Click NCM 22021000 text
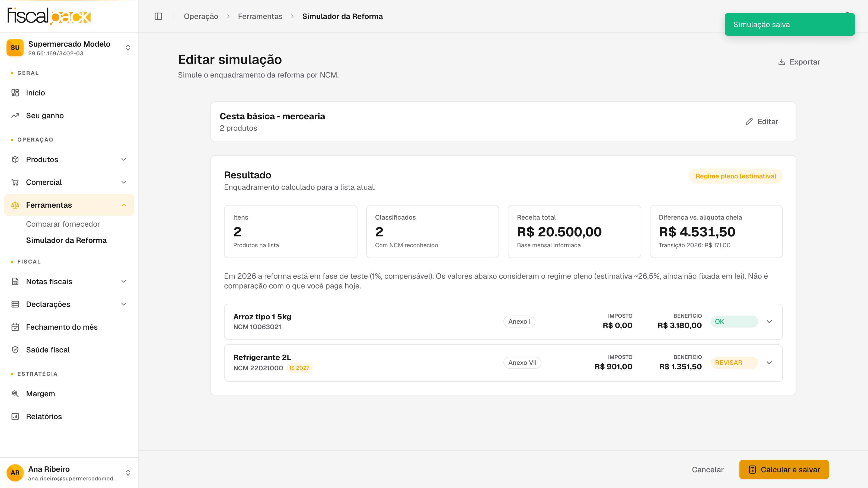 point(258,368)
